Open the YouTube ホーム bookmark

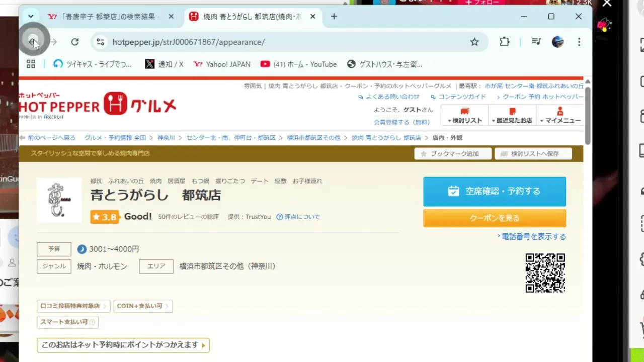point(298,64)
